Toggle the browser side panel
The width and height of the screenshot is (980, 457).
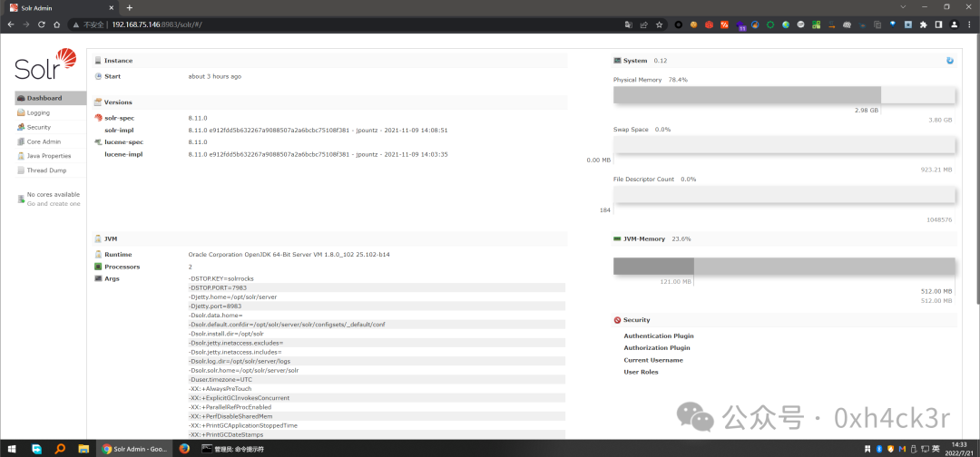click(x=939, y=25)
